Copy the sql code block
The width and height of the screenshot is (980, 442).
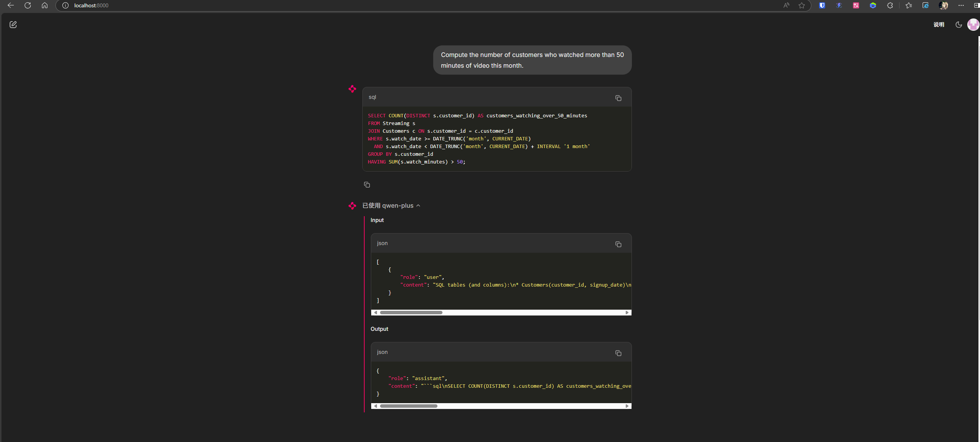pos(618,98)
